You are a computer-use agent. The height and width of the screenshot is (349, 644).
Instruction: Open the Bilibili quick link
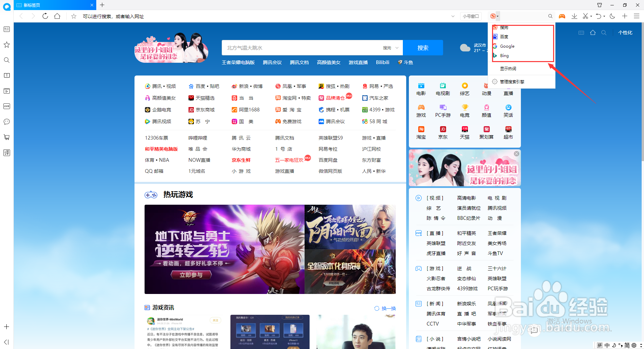point(383,62)
